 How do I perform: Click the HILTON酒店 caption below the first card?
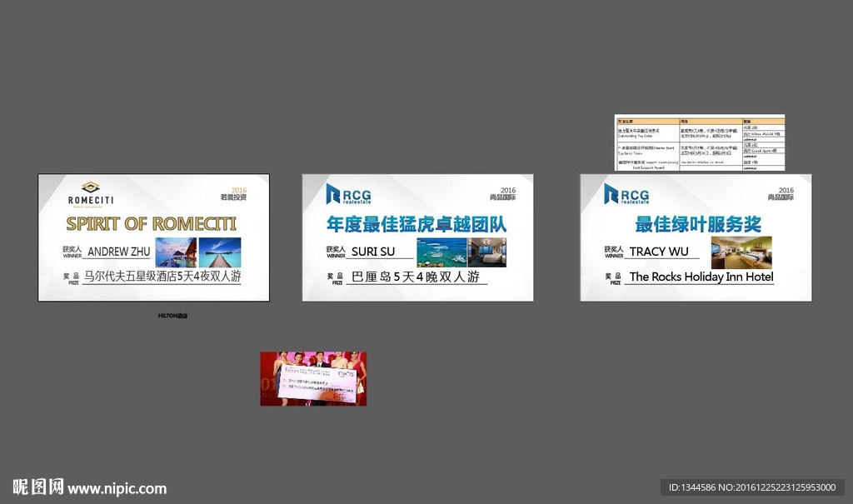pos(172,316)
